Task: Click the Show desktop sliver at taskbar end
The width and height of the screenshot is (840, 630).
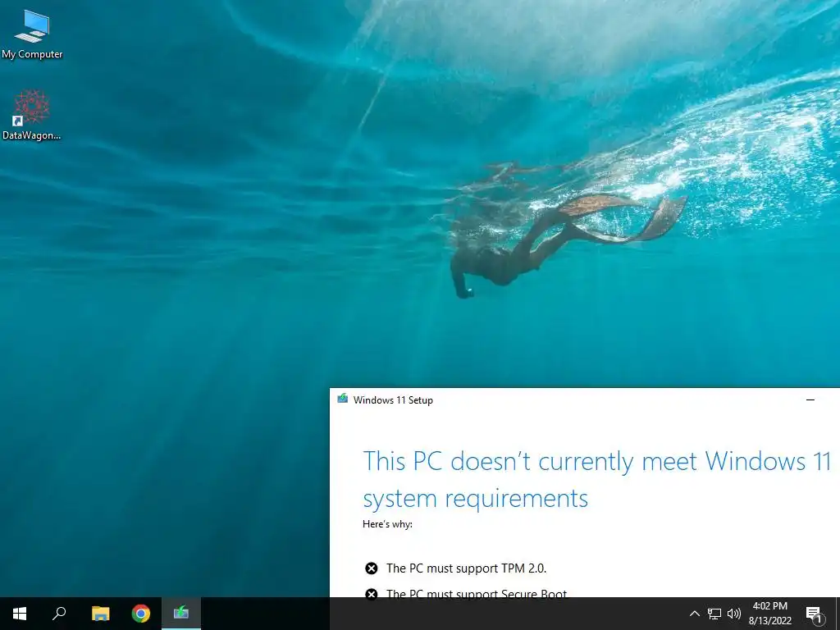Action: (838, 614)
